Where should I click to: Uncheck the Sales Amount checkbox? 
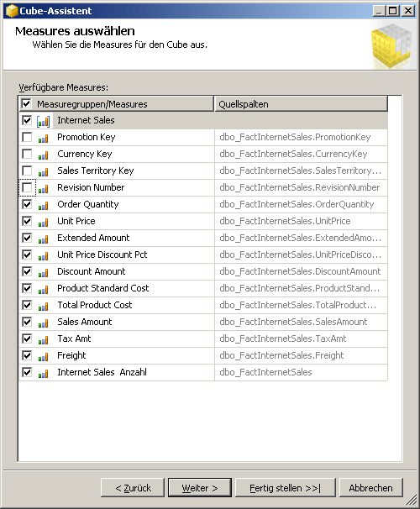click(27, 322)
